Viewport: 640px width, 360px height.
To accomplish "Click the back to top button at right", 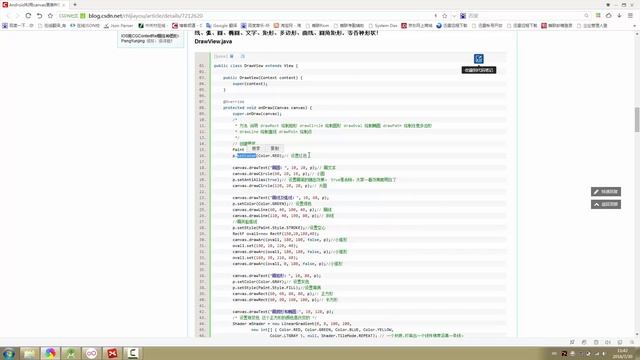I will pyautogui.click(x=606, y=204).
